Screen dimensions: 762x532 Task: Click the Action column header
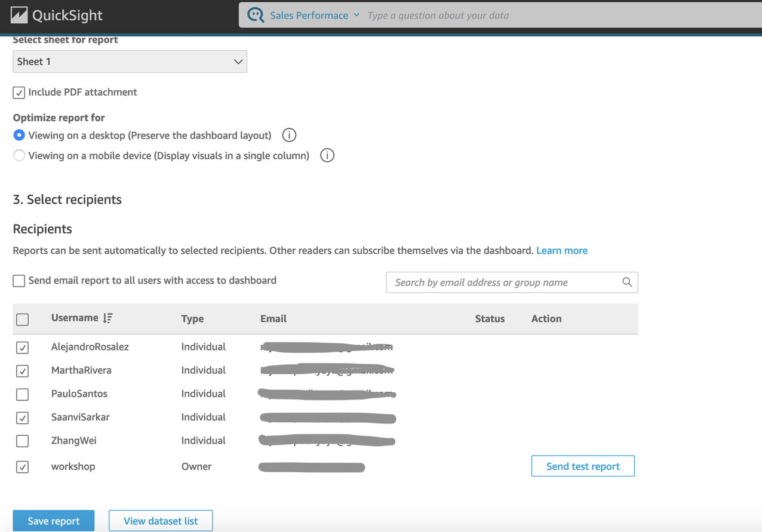[546, 319]
